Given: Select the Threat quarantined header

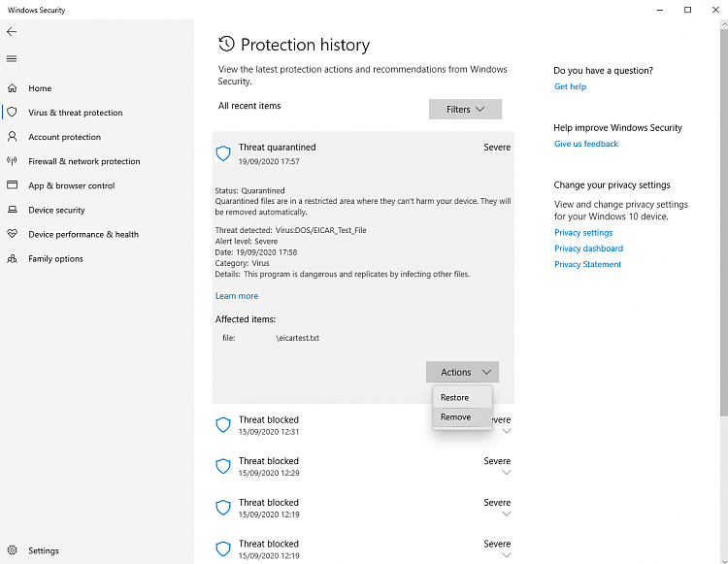Looking at the screenshot, I should [x=363, y=153].
